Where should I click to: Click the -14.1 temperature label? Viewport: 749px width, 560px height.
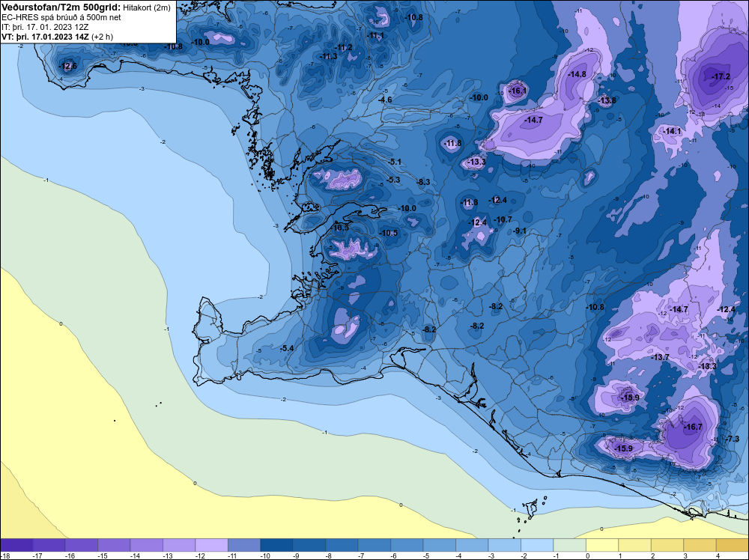click(672, 131)
